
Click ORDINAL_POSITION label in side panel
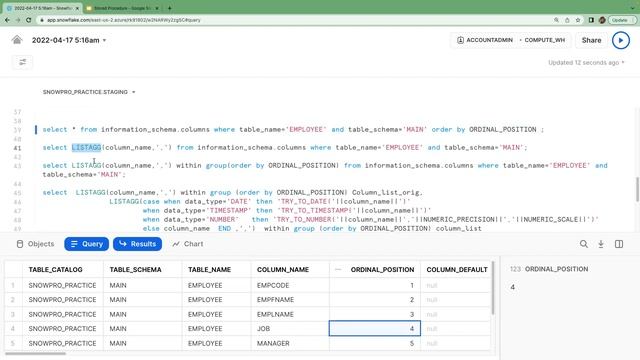(x=556, y=269)
